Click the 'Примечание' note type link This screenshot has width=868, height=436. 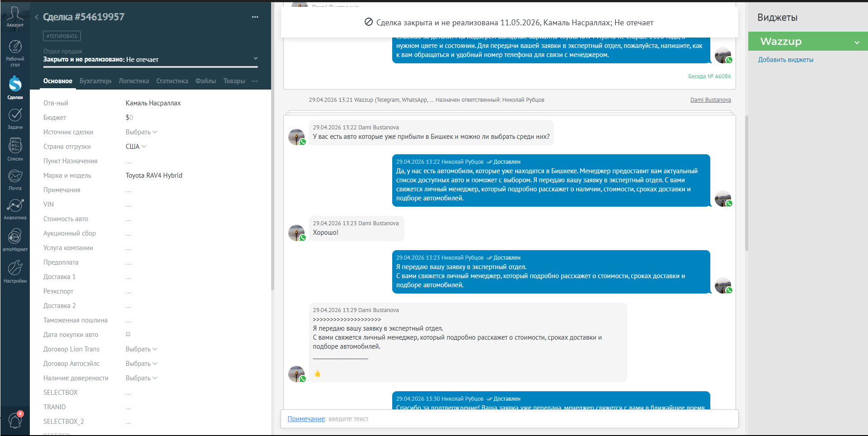coord(306,419)
